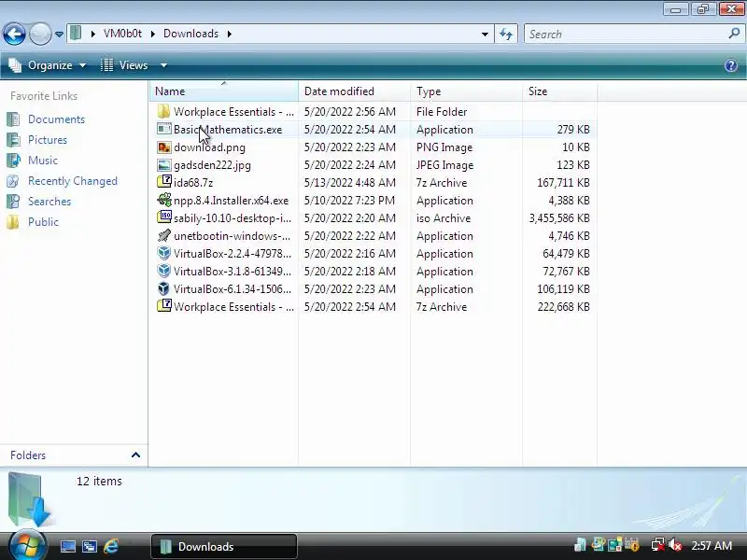747x560 pixels.
Task: Select the Workplace Essentials 7z archive icon
Action: 163,306
